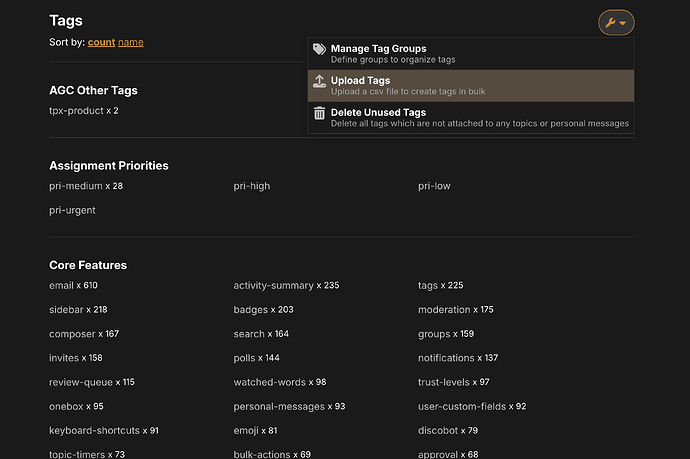The image size is (690, 459).
Task: Open the tags tag with 225 topics
Action: pyautogui.click(x=428, y=286)
